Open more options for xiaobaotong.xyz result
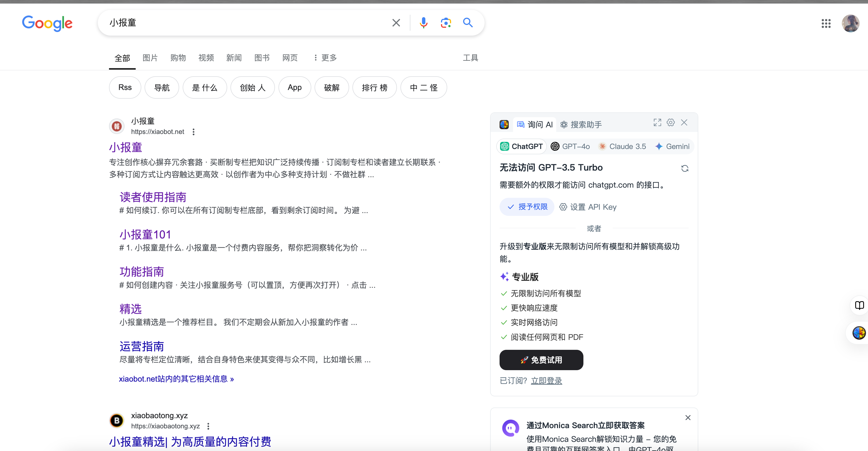The height and width of the screenshot is (451, 868). [208, 426]
